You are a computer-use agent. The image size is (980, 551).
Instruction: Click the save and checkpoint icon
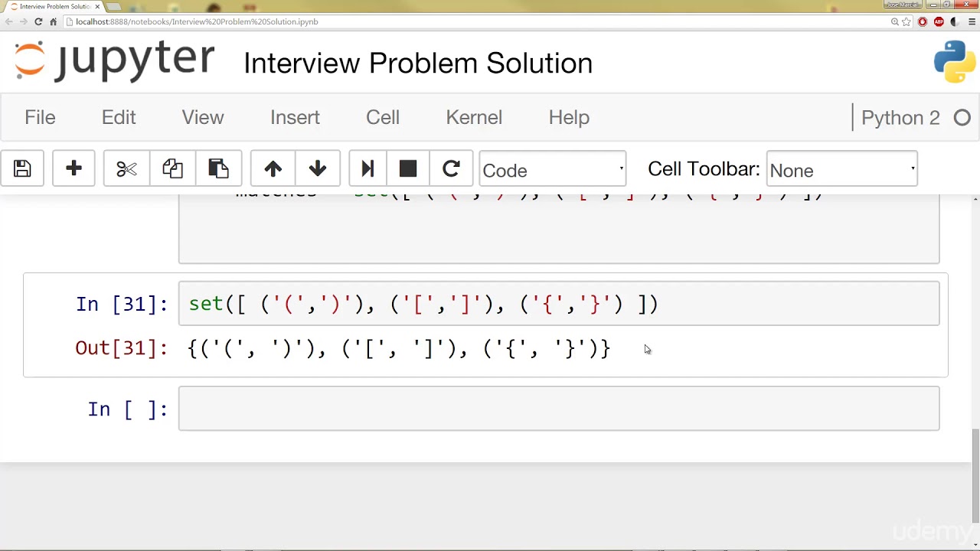pyautogui.click(x=22, y=168)
